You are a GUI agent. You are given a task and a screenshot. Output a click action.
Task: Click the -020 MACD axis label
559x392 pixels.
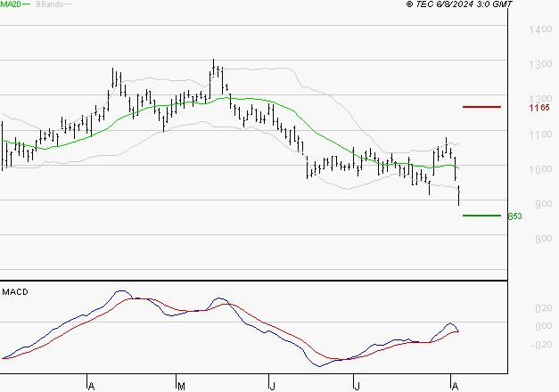(x=541, y=345)
